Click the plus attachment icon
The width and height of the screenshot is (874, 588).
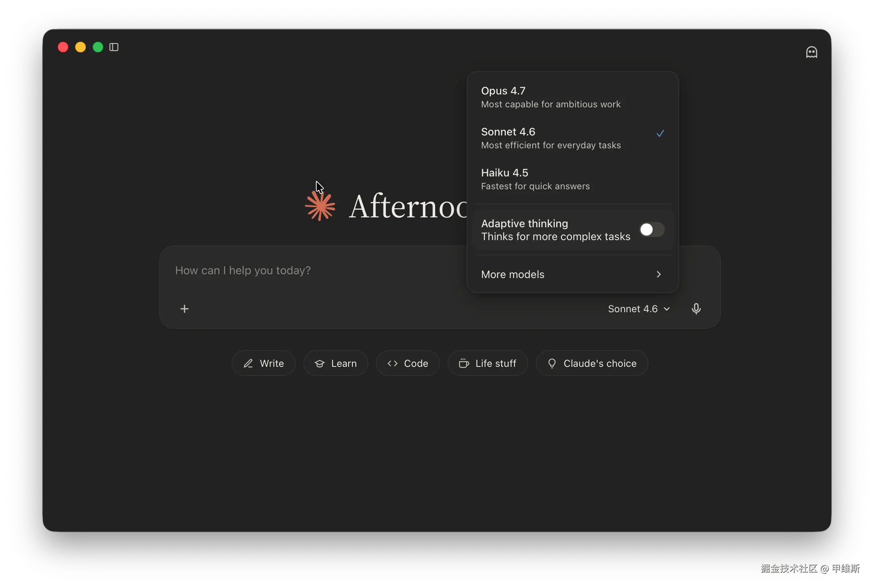click(185, 309)
